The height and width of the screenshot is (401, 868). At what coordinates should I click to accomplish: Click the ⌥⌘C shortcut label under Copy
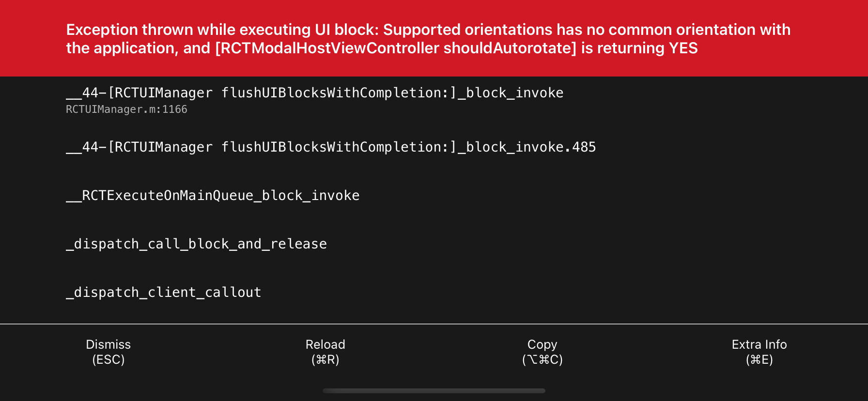pos(542,360)
